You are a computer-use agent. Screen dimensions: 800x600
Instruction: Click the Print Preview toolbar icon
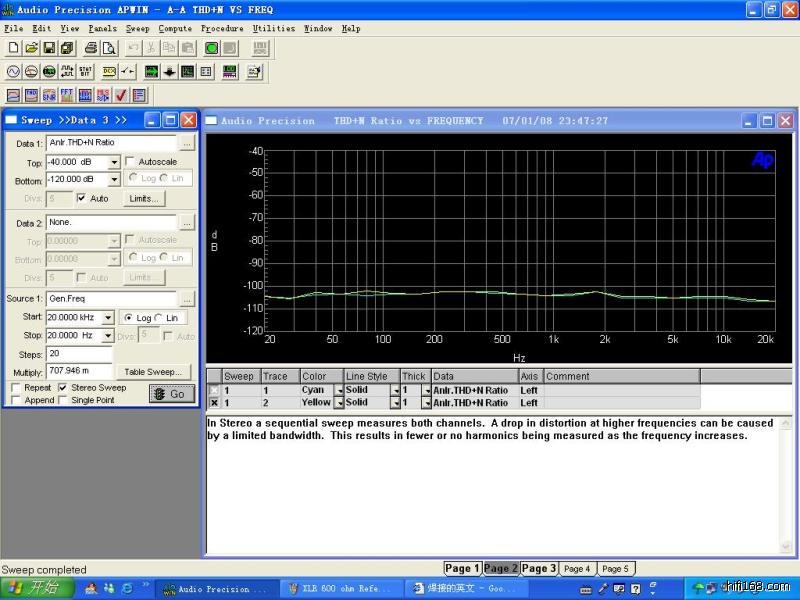(x=108, y=48)
